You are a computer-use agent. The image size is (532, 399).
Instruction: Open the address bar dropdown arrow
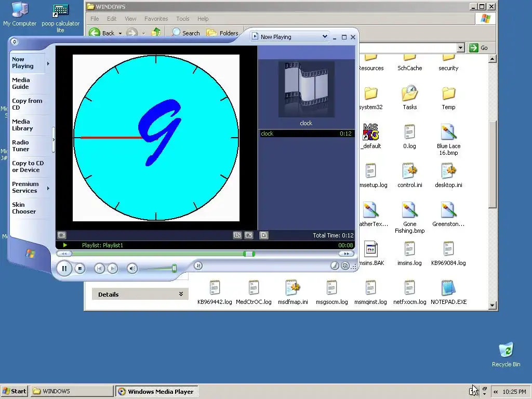click(x=460, y=48)
